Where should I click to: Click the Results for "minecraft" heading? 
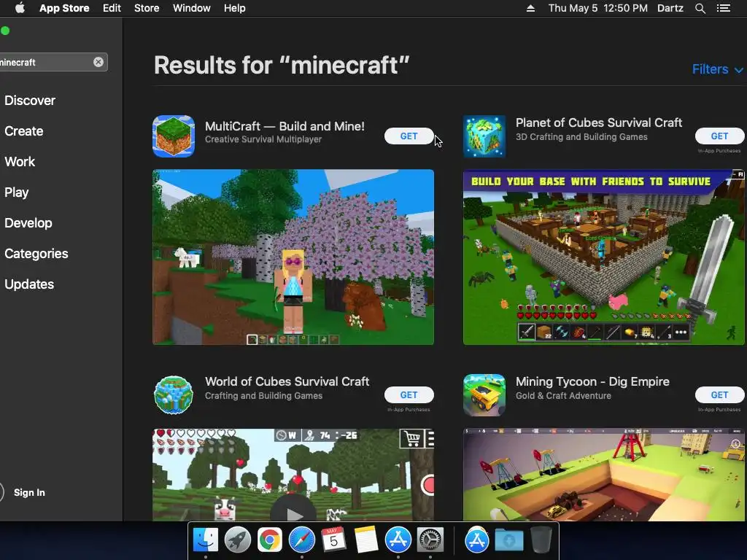click(x=282, y=65)
